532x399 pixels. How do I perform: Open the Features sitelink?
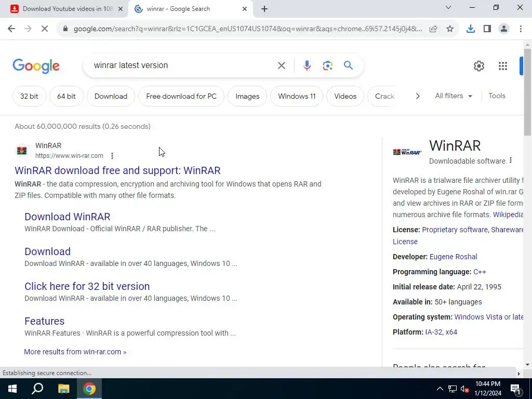45,321
